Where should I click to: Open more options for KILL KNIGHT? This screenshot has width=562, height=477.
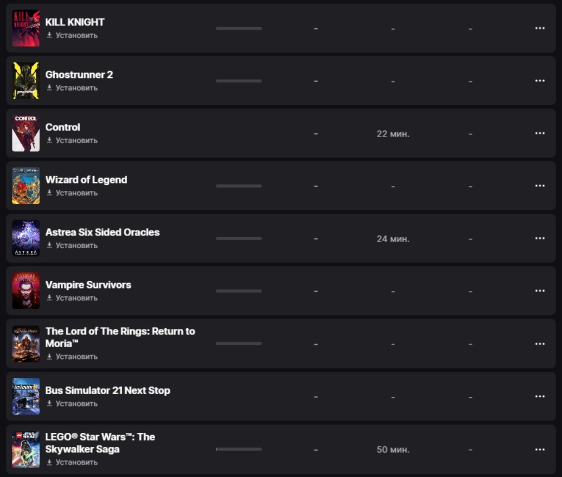540,28
